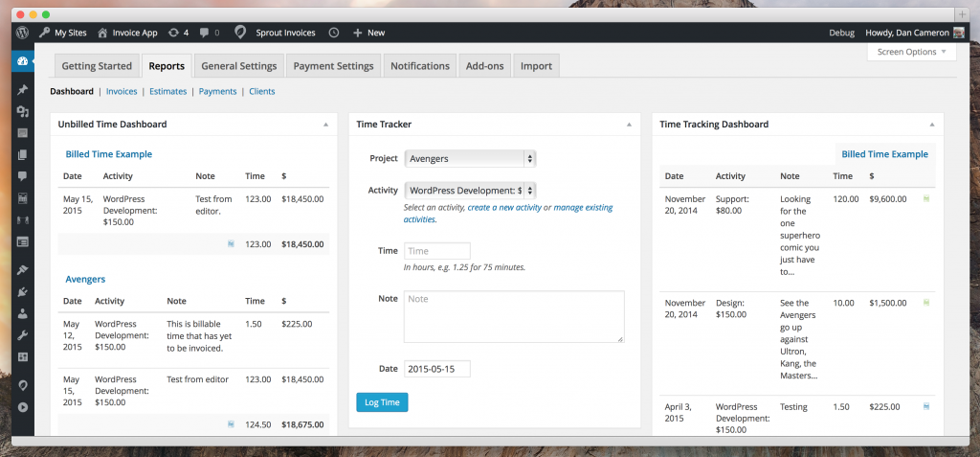Switch to the General Settings tab
980x457 pixels.
(238, 66)
